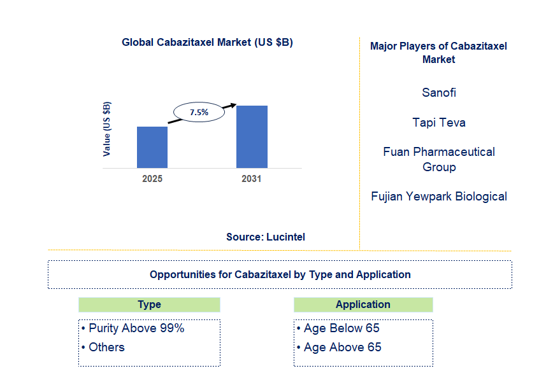Click the '2031' axis label
This screenshot has height=392, width=553.
pos(252,179)
